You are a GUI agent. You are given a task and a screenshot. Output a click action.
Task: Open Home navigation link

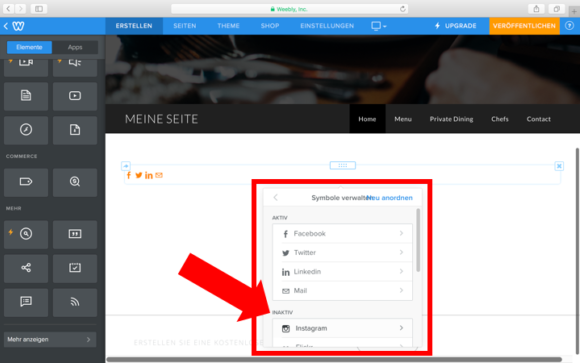pyautogui.click(x=367, y=119)
